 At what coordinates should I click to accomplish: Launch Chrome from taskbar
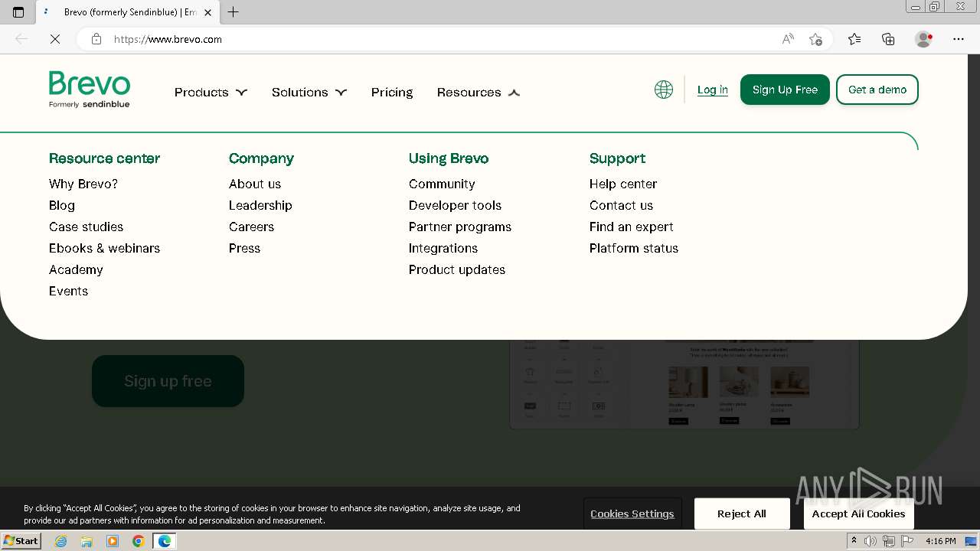(x=139, y=541)
